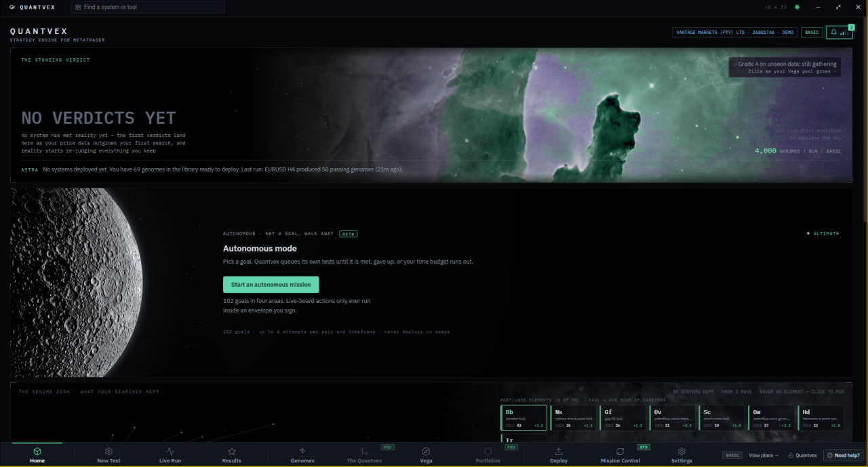Click the BETA tag beside Autonomous heading
This screenshot has width=868, height=467.
tap(348, 234)
